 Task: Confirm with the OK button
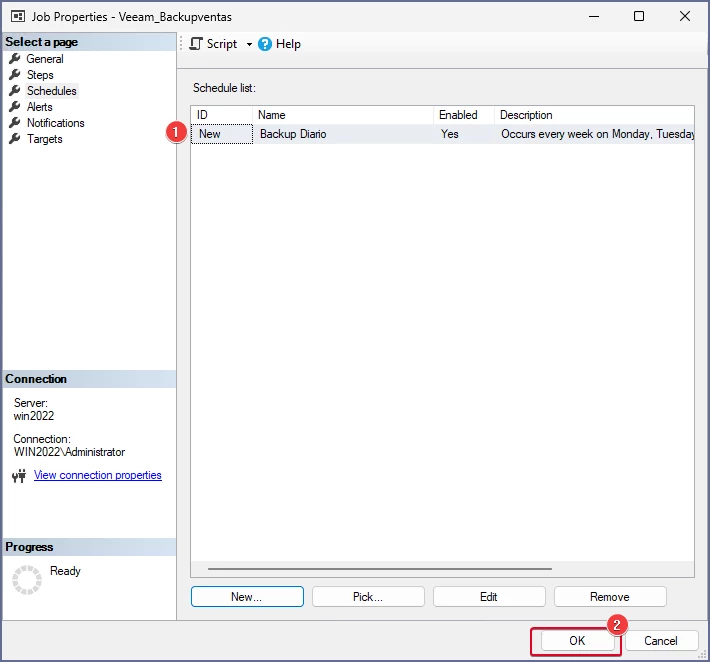click(577, 641)
